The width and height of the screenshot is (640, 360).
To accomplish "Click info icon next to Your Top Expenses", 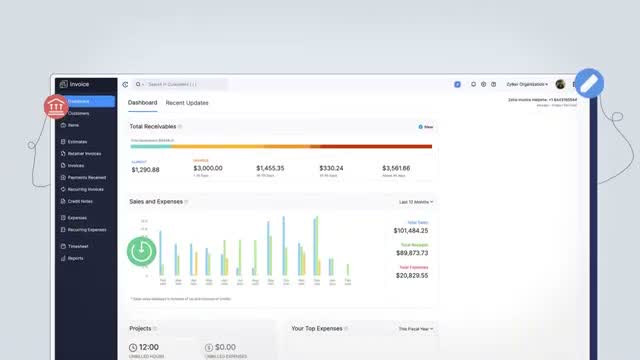I will tap(346, 329).
